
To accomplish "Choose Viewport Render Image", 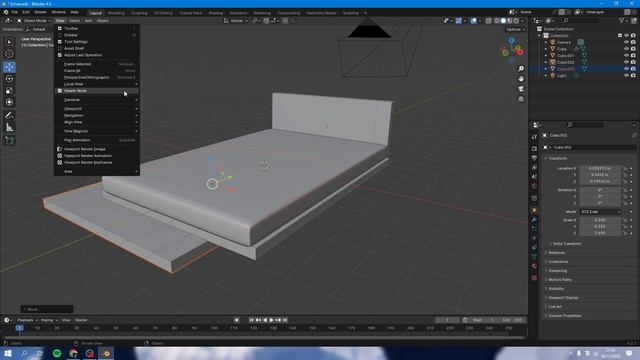I will (97, 149).
